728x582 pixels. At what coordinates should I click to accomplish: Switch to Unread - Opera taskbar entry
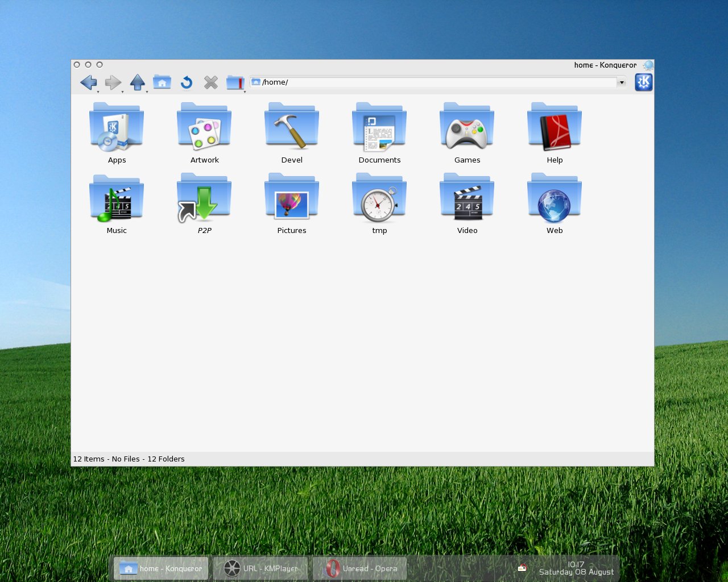tap(360, 568)
